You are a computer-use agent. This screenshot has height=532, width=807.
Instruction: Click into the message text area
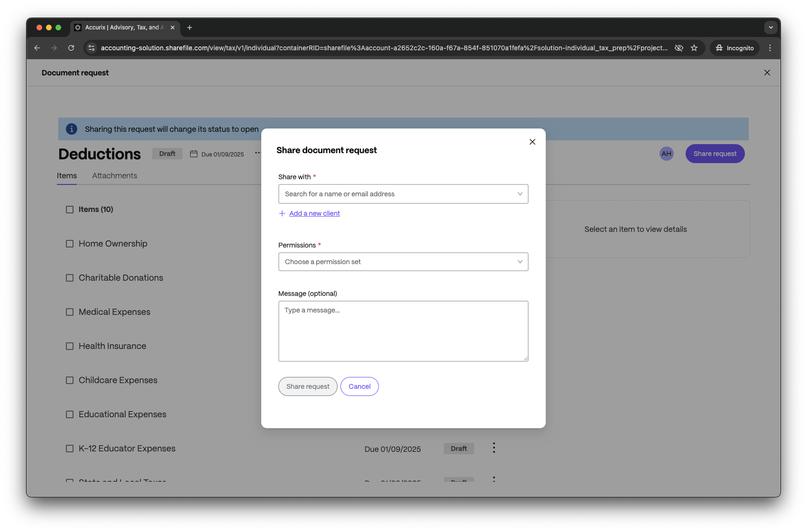[x=403, y=331]
